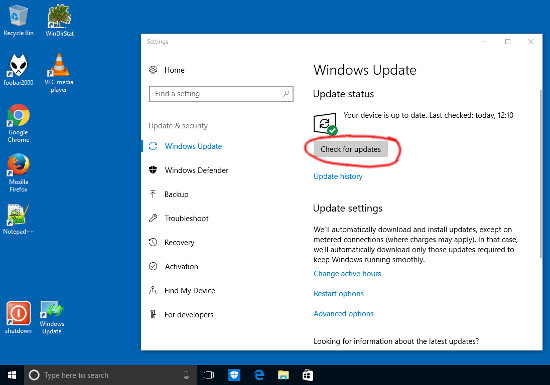Open Notepad++ desktop shortcut

tap(18, 219)
